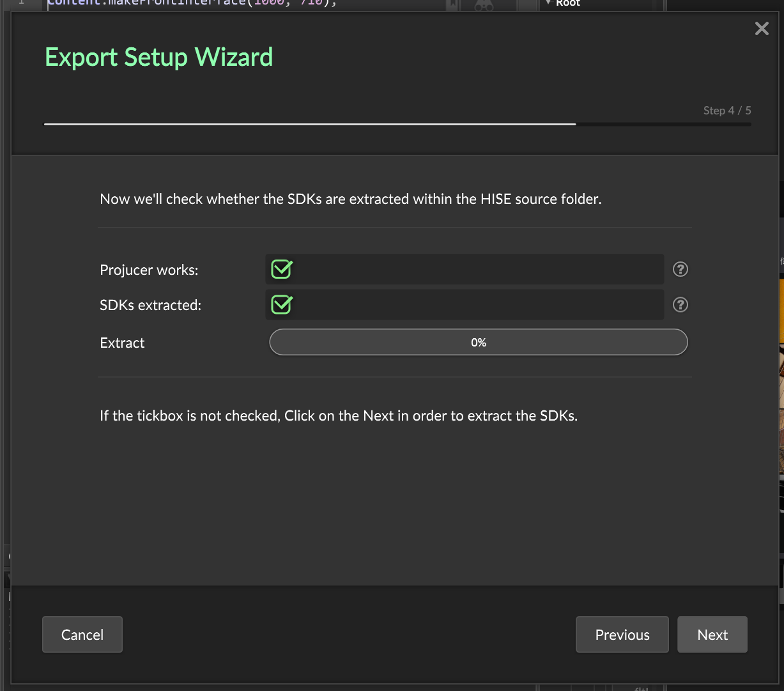Go back with the Previous button
Viewport: 784px width, 691px height.
(622, 635)
